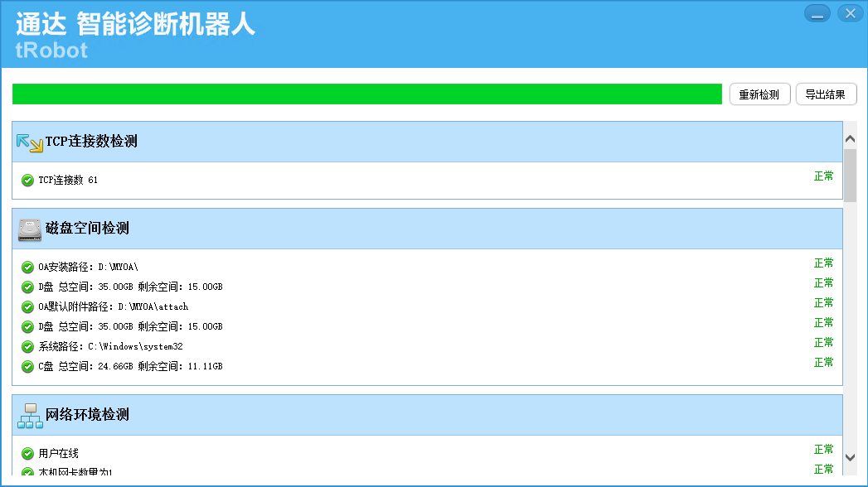
Task: Select the TCP连接数检测 section header
Action: click(91, 142)
